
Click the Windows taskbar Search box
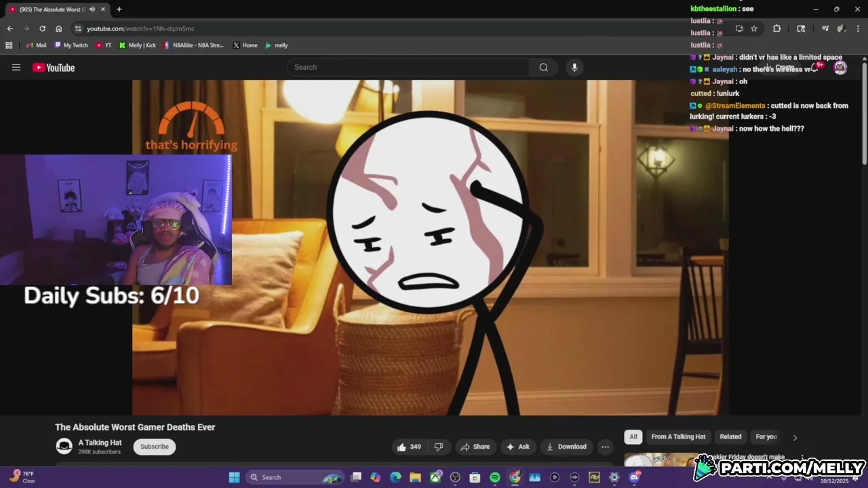point(294,477)
